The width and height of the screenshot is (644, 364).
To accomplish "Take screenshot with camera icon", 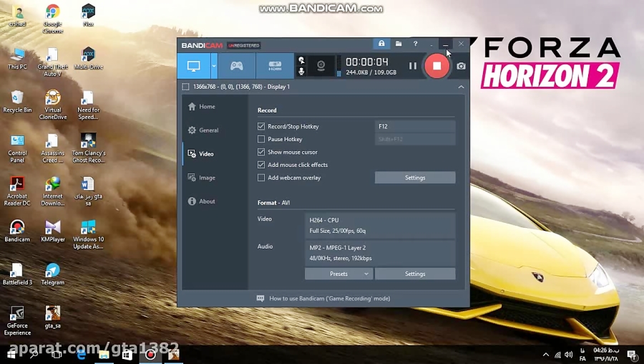I will [461, 66].
